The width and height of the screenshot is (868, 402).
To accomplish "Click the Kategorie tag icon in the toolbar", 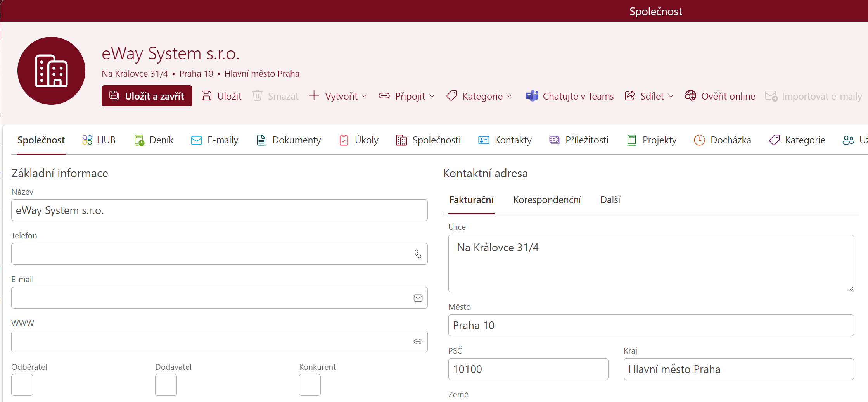I will [x=452, y=96].
